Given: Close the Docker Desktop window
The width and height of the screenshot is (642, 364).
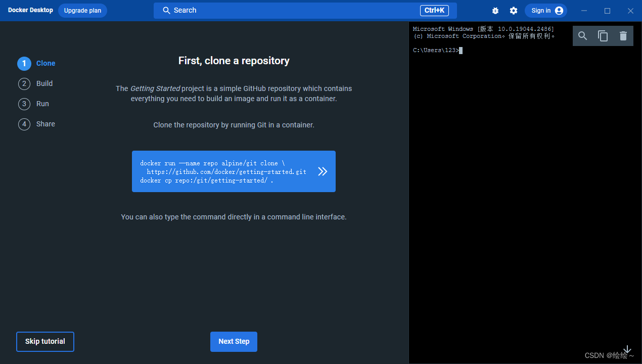Looking at the screenshot, I should pos(630,11).
